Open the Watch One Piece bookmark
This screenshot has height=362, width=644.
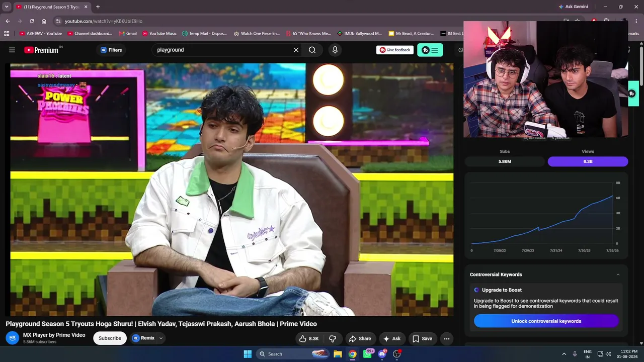(257, 34)
